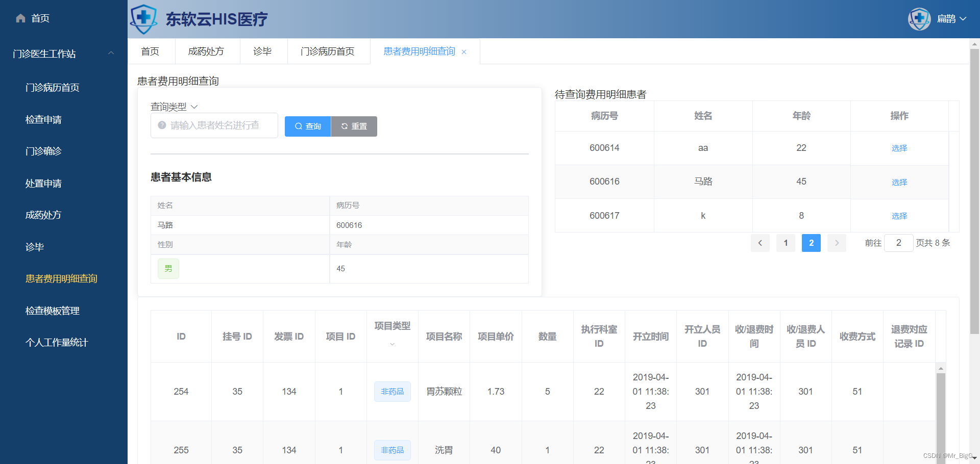Viewport: 980px width, 464px height.
Task: Open 门诊病历首页 in sidebar
Action: 53,88
